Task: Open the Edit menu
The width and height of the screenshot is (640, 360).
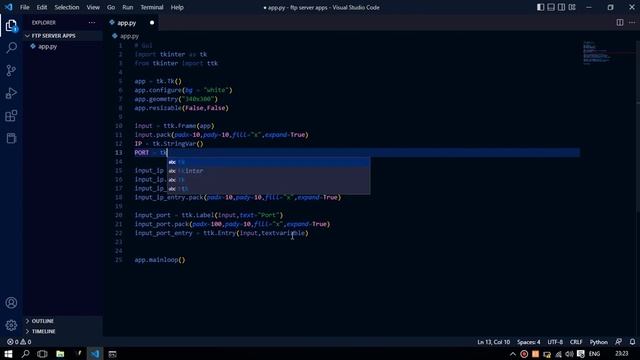Action: coord(42,7)
